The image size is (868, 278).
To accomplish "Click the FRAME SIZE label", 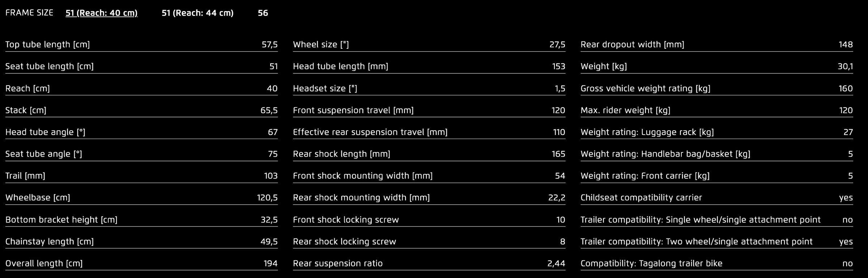I will pyautogui.click(x=29, y=13).
